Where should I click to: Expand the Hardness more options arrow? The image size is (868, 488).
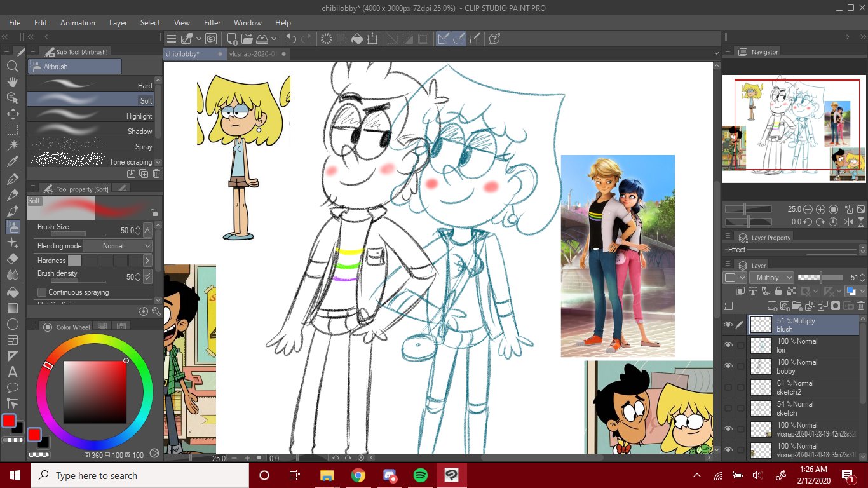tap(147, 261)
